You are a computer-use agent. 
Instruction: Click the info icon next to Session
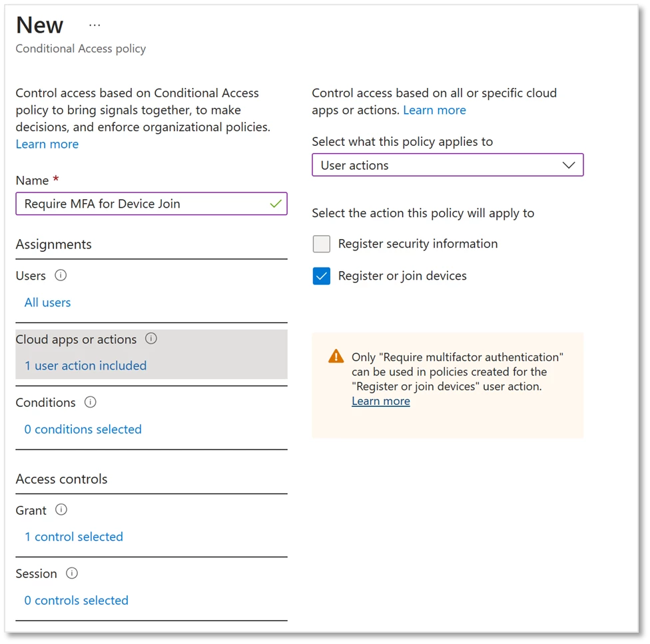pyautogui.click(x=71, y=573)
